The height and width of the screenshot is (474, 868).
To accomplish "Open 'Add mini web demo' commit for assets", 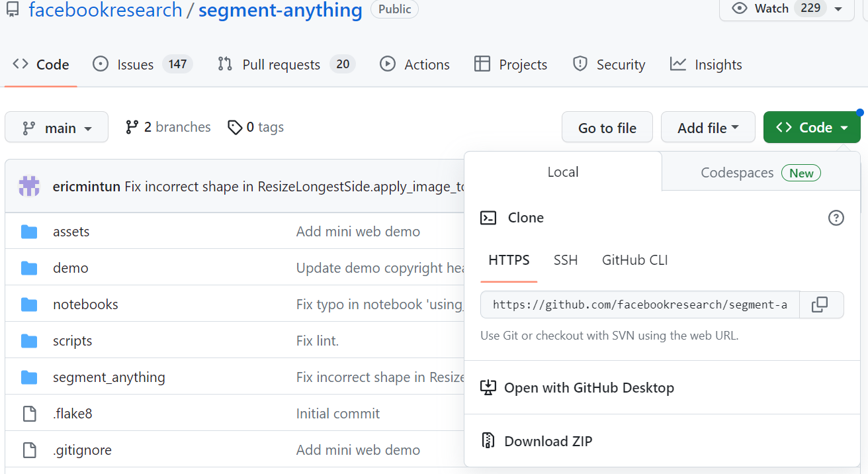I will tap(358, 232).
